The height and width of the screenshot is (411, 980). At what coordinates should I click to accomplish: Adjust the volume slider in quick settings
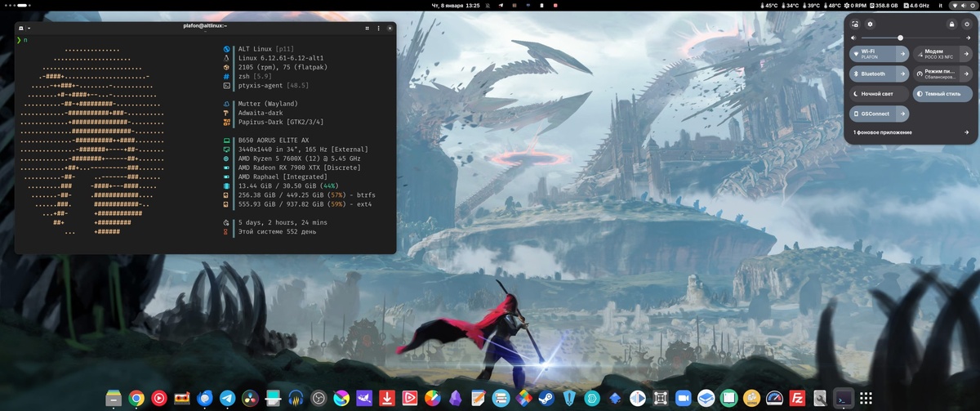tap(909, 38)
